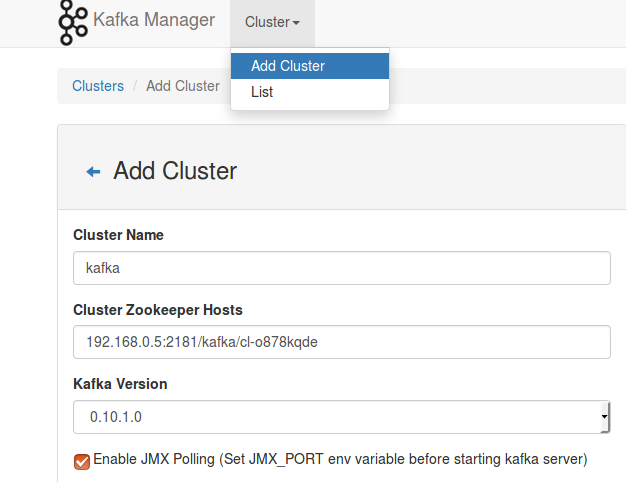
Task: Click the Kafka Manager logo icon
Action: pyautogui.click(x=72, y=23)
